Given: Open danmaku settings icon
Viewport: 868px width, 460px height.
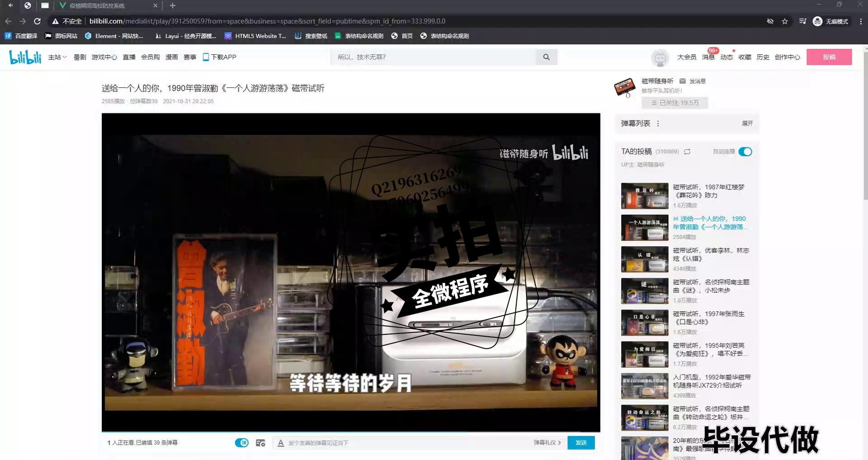Looking at the screenshot, I should click(260, 443).
